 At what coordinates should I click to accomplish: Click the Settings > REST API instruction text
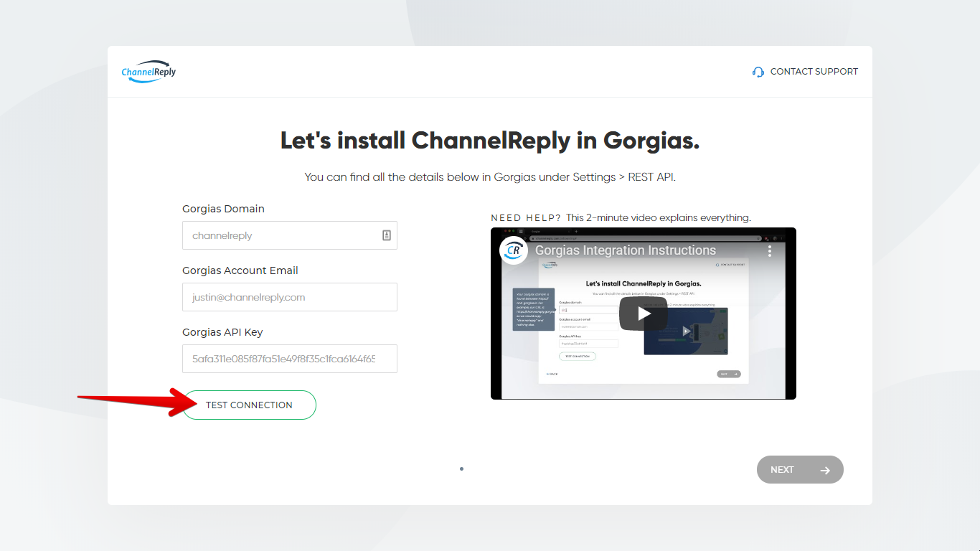point(490,177)
